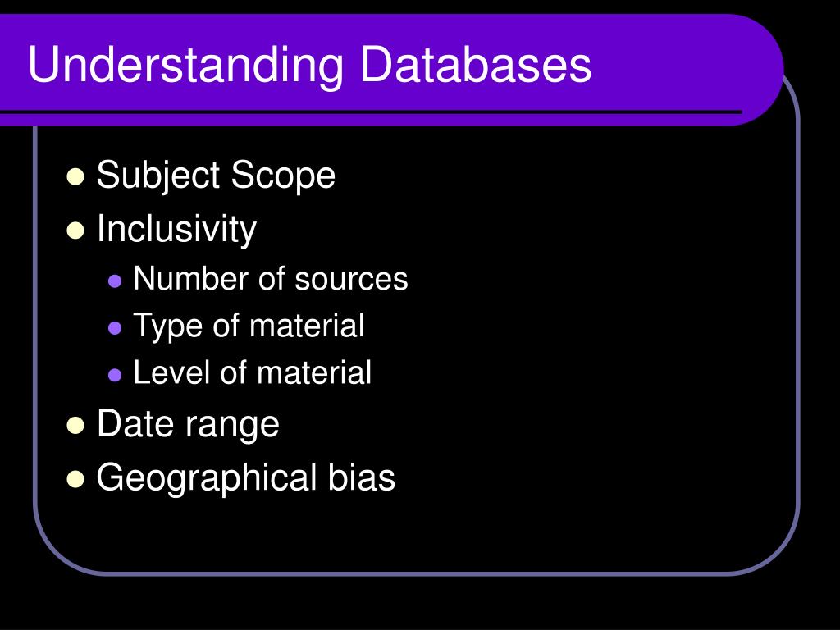Viewport: 840px width, 630px height.
Task: Click the word Databases in the title
Action: pyautogui.click(x=476, y=66)
